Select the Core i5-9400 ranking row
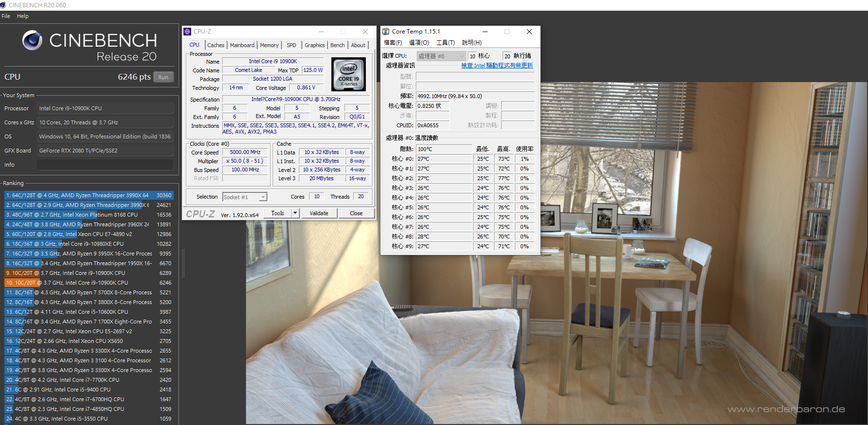The width and height of the screenshot is (868, 425). tap(89, 390)
